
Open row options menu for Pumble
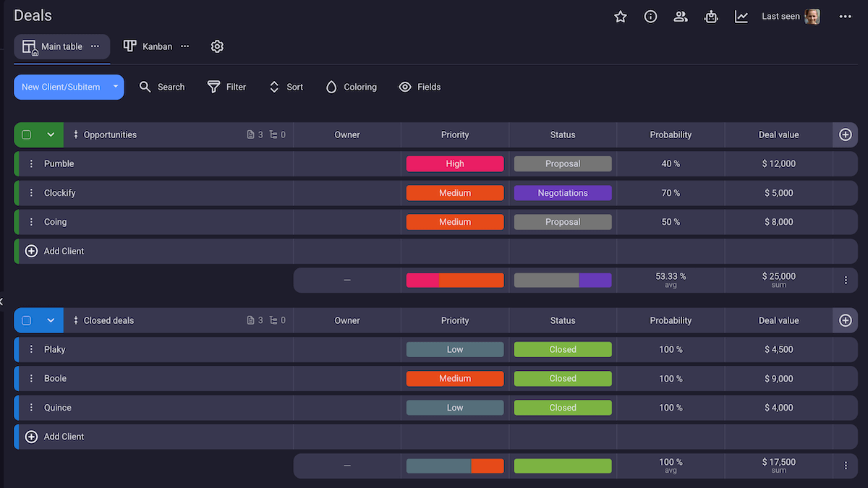pyautogui.click(x=30, y=163)
